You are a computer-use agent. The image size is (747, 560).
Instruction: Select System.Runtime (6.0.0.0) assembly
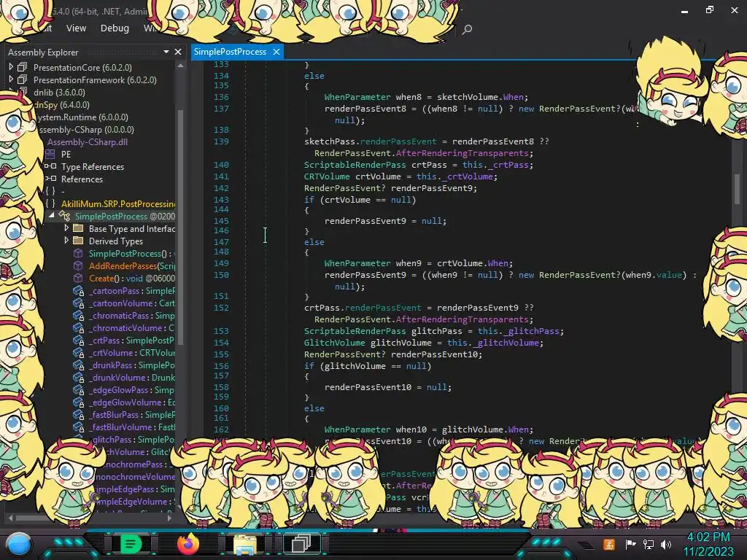pos(82,117)
